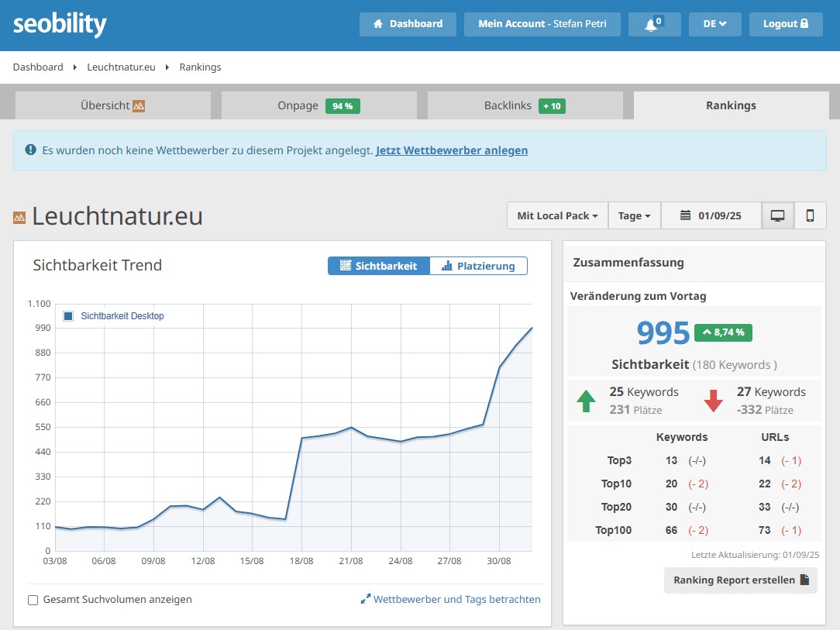Image resolution: width=840 pixels, height=630 pixels.
Task: Click the document icon on Ranking Report erstellen
Action: click(805, 580)
